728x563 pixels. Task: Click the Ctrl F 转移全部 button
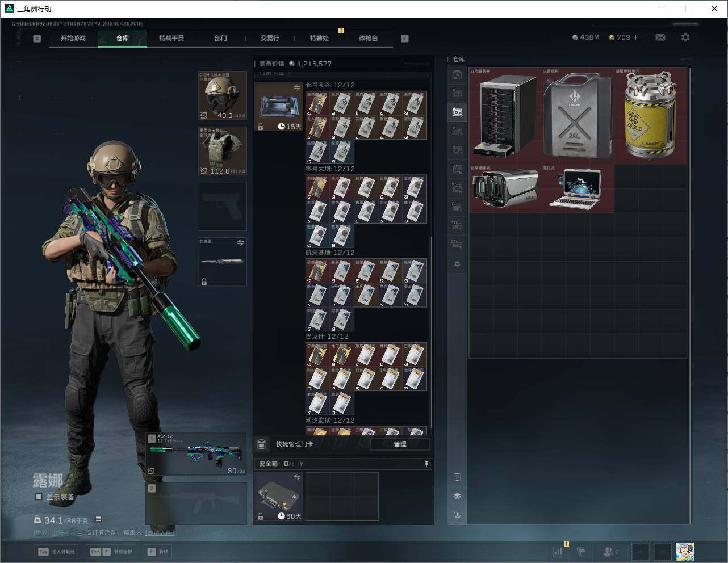[x=111, y=552]
